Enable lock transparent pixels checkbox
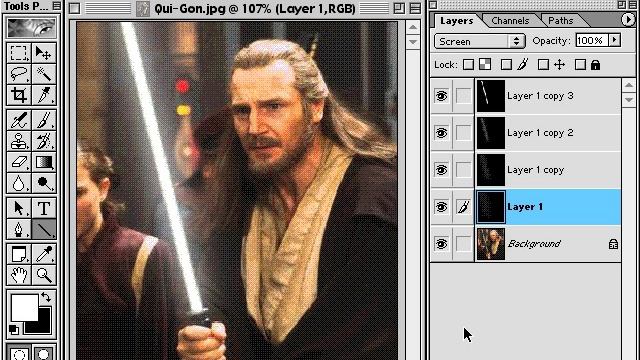640x360 pixels. (x=469, y=64)
